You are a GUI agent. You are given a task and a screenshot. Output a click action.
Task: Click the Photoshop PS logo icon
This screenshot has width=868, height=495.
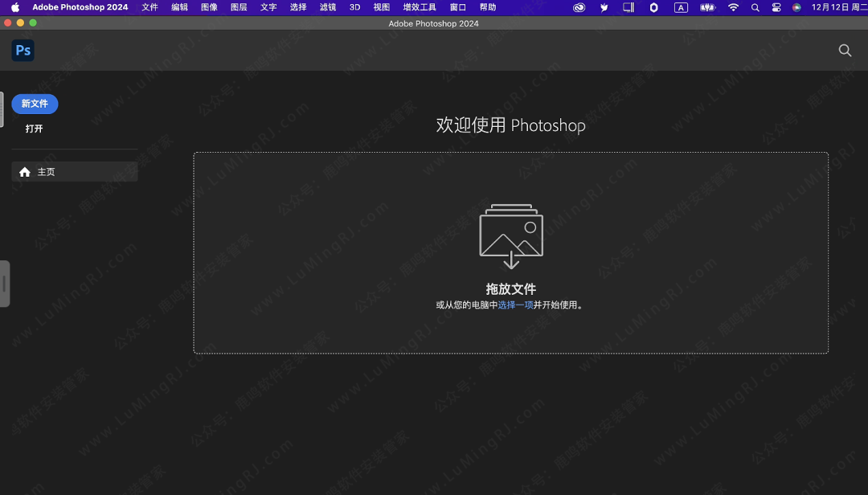click(23, 50)
